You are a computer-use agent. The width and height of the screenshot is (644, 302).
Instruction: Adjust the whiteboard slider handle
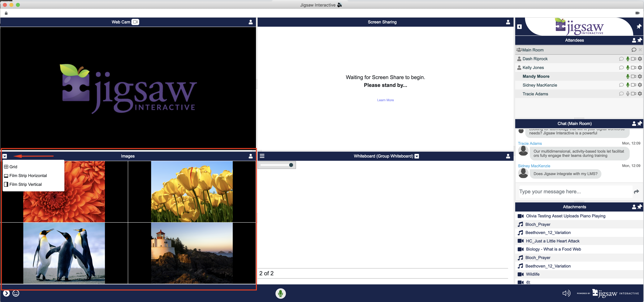pos(291,165)
